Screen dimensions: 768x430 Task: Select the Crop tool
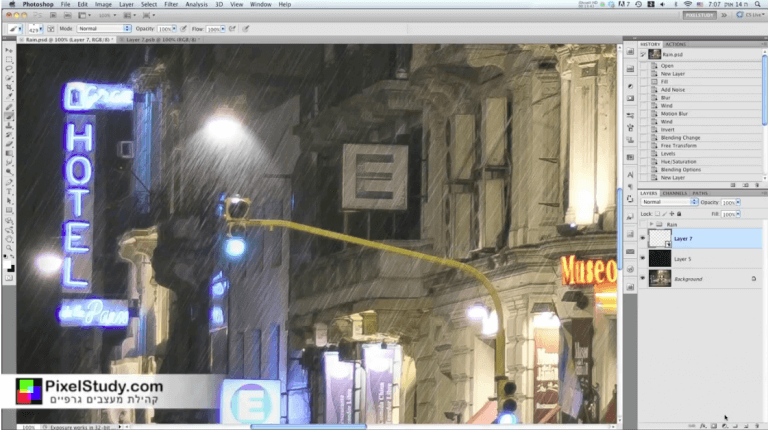(9, 88)
